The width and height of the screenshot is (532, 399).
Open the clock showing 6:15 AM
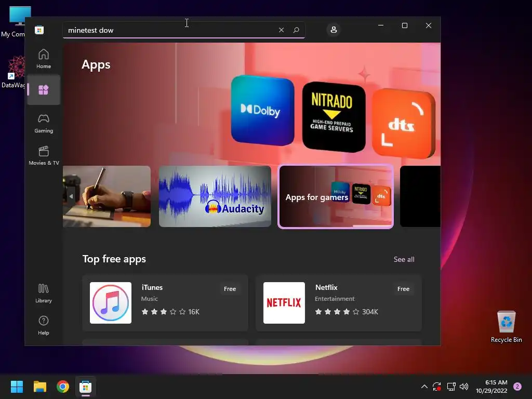tap(491, 387)
